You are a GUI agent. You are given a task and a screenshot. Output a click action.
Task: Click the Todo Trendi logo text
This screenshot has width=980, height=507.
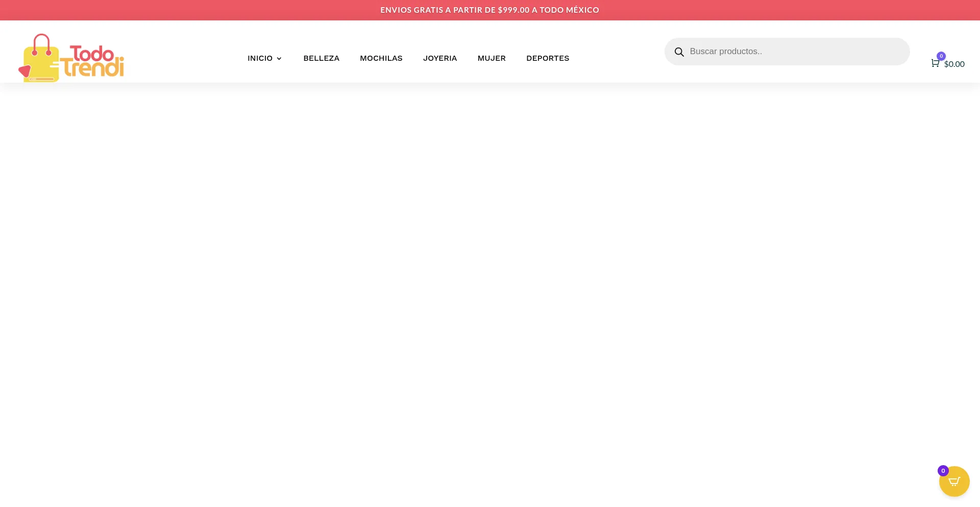pos(93,61)
